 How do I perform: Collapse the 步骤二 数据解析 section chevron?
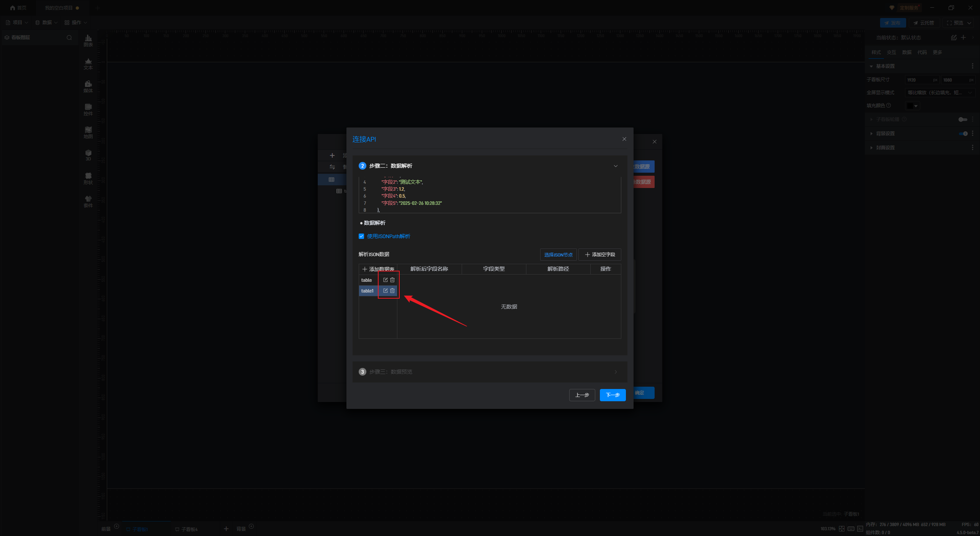(616, 166)
